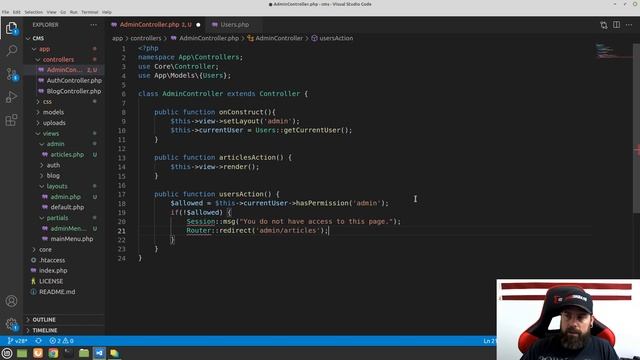Click the app breadcrumb segment
Screen dimensions: 640x360
point(117,38)
